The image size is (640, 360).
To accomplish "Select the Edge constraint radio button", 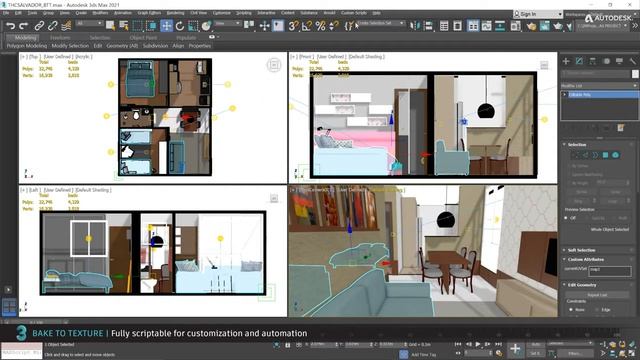I will coord(598,310).
